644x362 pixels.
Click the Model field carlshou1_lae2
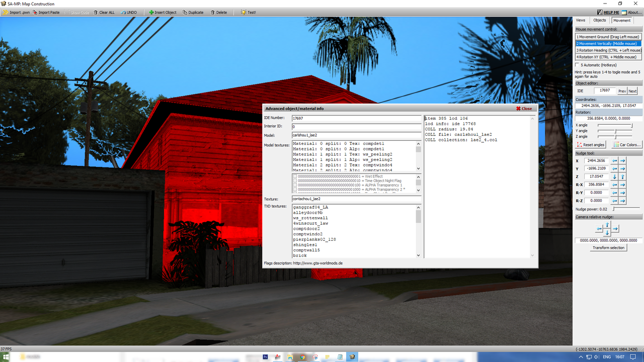356,135
